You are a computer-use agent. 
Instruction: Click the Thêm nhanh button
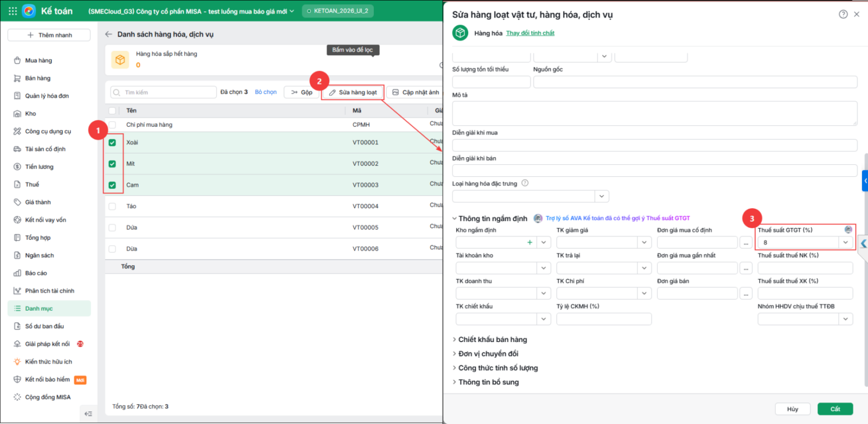[49, 35]
